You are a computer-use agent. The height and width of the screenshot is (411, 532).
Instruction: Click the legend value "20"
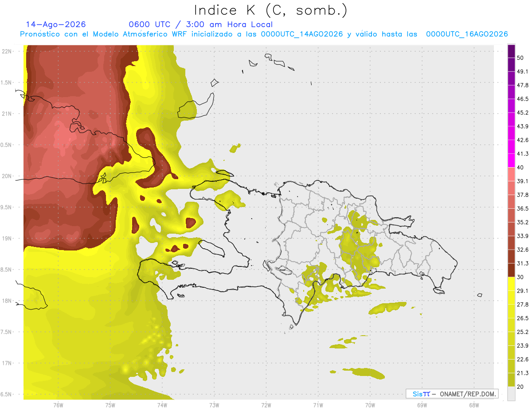[x=520, y=387]
